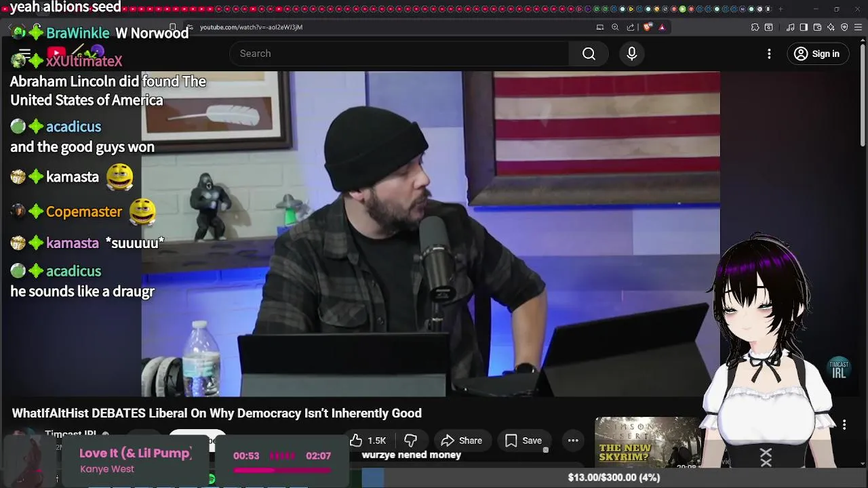Click the tab search icon in toolbar

click(x=768, y=27)
